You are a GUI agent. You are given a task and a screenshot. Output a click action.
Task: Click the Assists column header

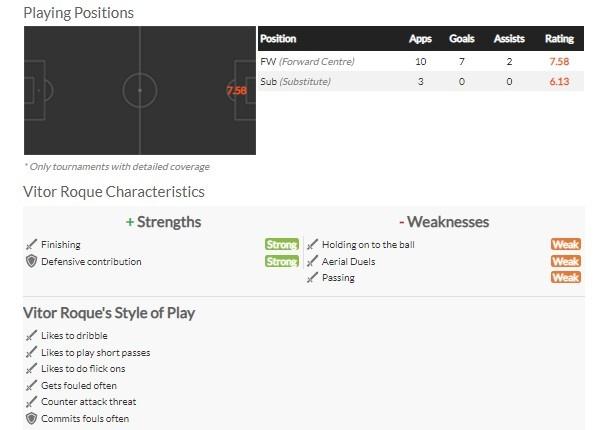509,39
